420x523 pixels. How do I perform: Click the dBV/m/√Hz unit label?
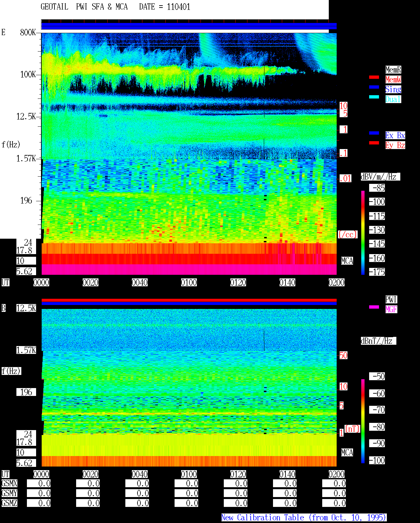pos(380,177)
